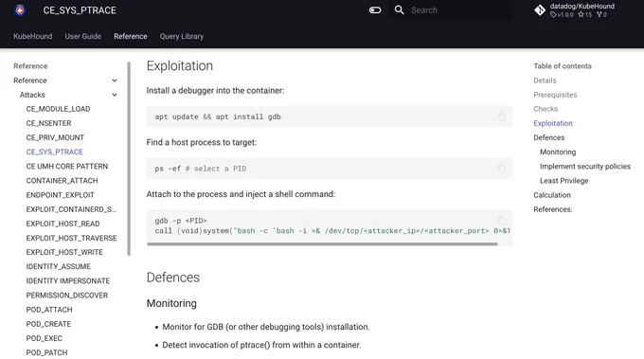Screen dimensions: 644x359
Task: Click "Detect invocation of ptrace()" bullet text
Action: point(261,345)
